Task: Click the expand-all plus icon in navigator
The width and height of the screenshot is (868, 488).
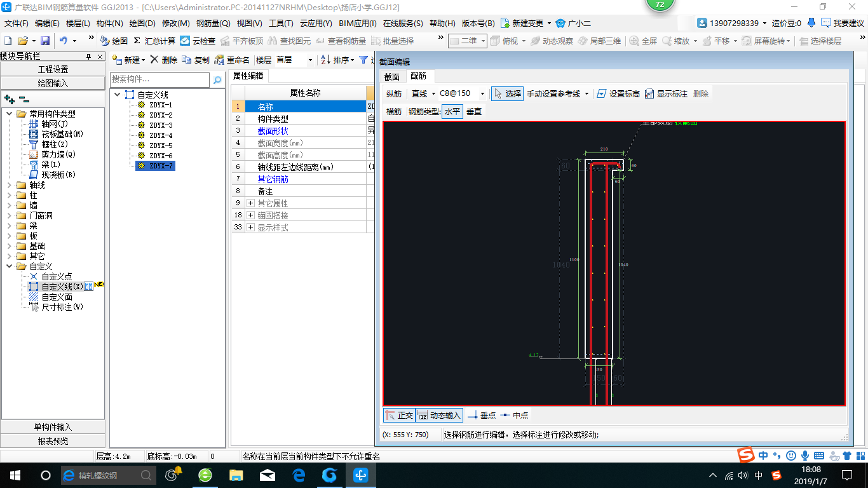Action: (9, 99)
